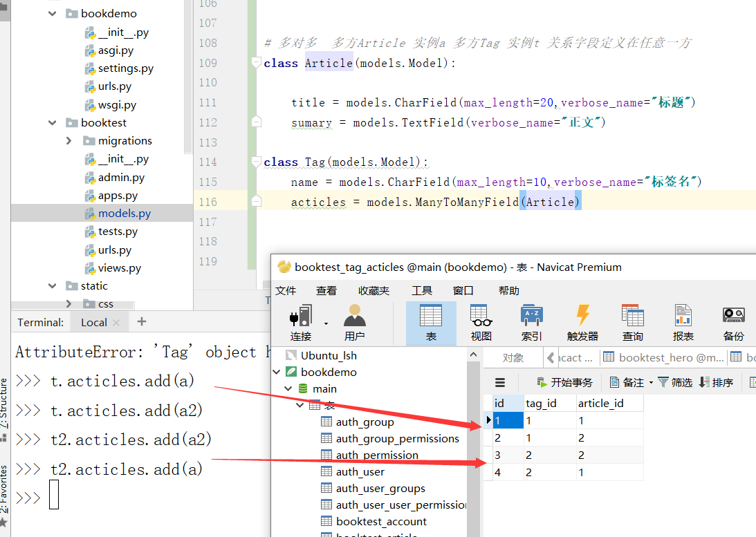Select models.py in project tree
The image size is (756, 537).
118,214
